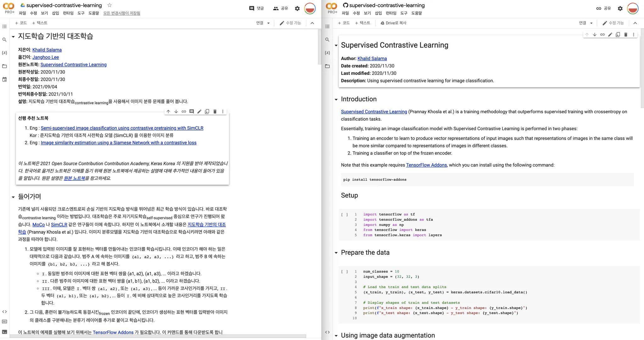Run the num_classes code cell
This screenshot has width=644, height=340.
[345, 272]
